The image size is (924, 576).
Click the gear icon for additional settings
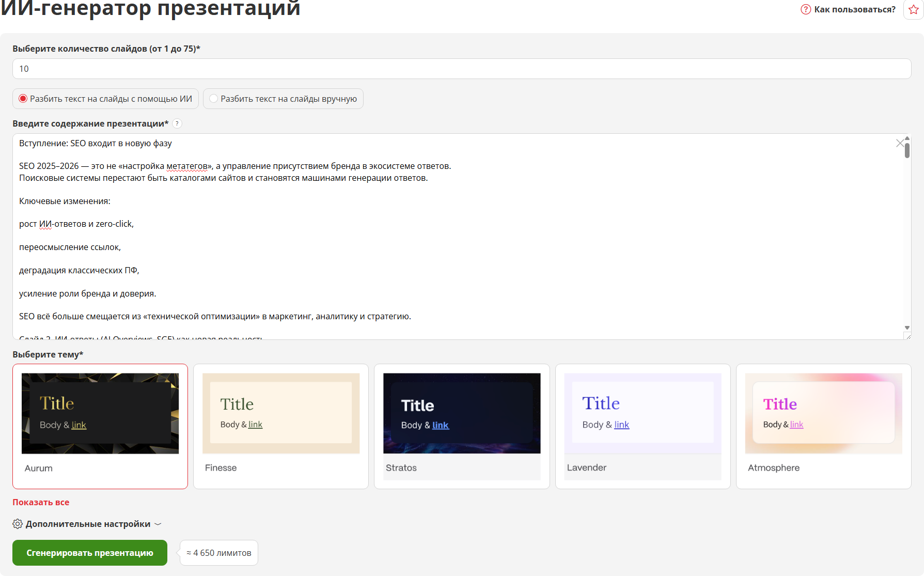coord(18,524)
